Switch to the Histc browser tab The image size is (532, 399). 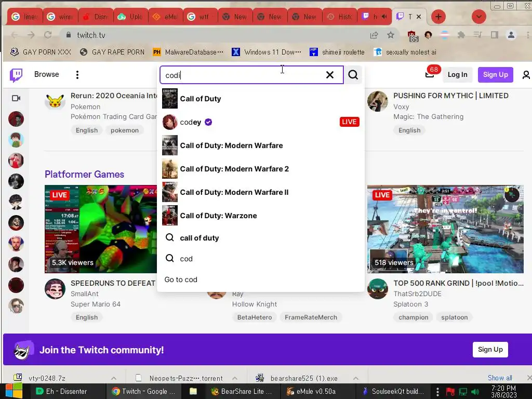[x=340, y=17]
